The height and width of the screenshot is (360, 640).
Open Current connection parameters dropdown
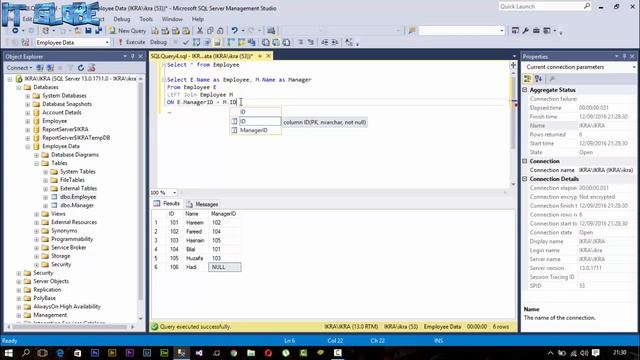634,67
